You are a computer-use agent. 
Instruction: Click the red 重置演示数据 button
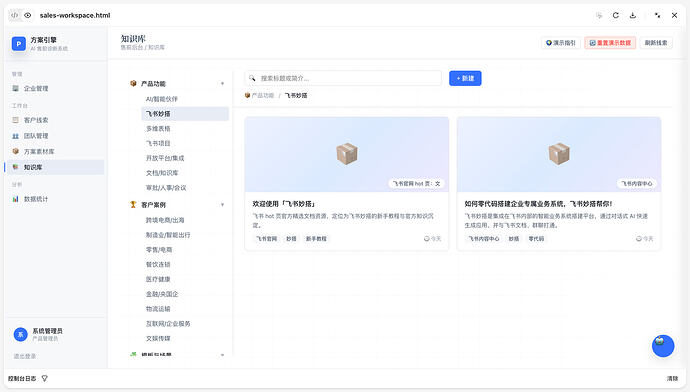click(x=610, y=43)
